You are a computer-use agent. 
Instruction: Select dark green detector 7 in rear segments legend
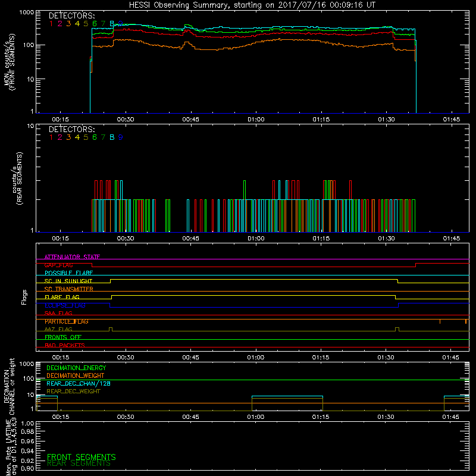coord(103,137)
